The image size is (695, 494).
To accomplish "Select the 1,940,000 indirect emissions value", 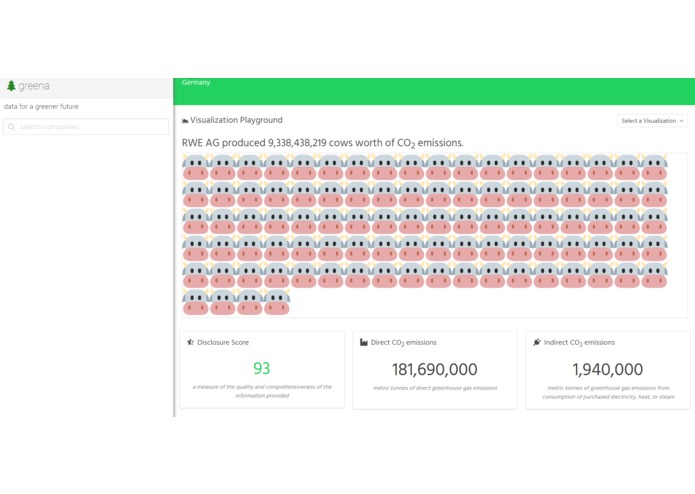I will [607, 369].
